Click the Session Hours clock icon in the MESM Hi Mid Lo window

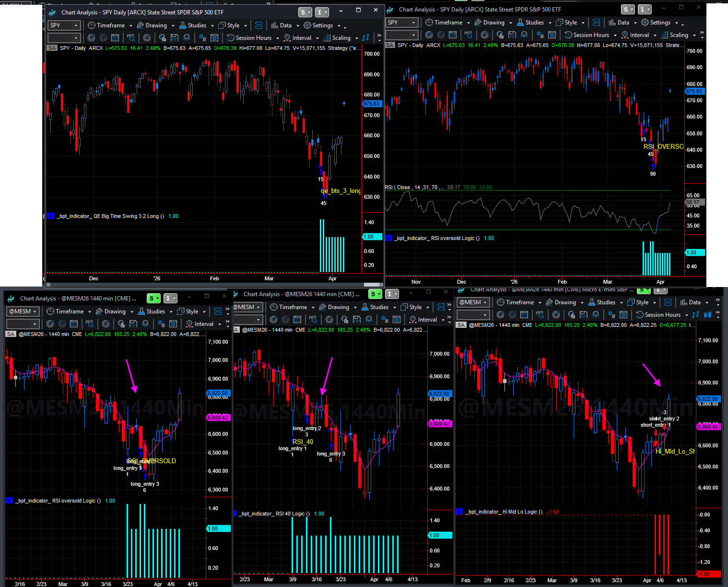(x=640, y=315)
